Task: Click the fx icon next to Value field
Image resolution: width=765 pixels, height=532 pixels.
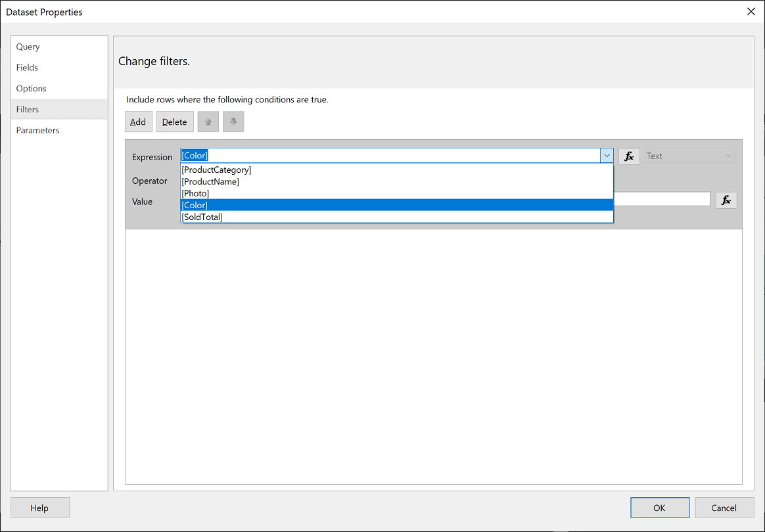Action: point(726,200)
